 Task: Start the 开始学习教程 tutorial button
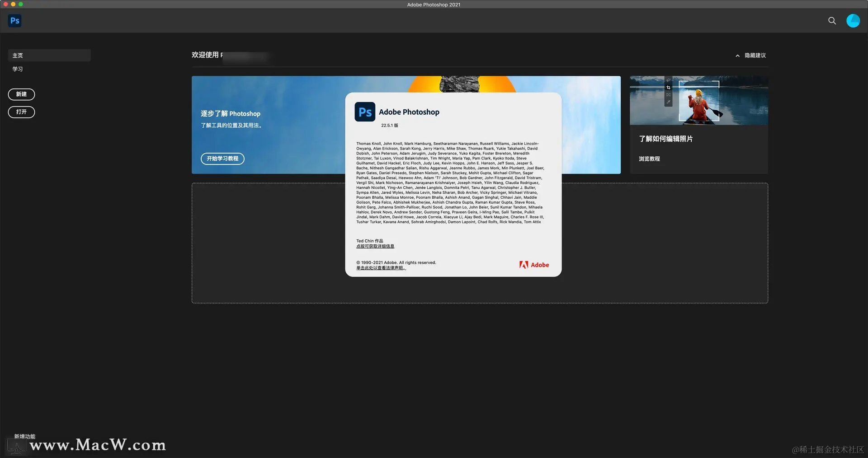coord(222,159)
